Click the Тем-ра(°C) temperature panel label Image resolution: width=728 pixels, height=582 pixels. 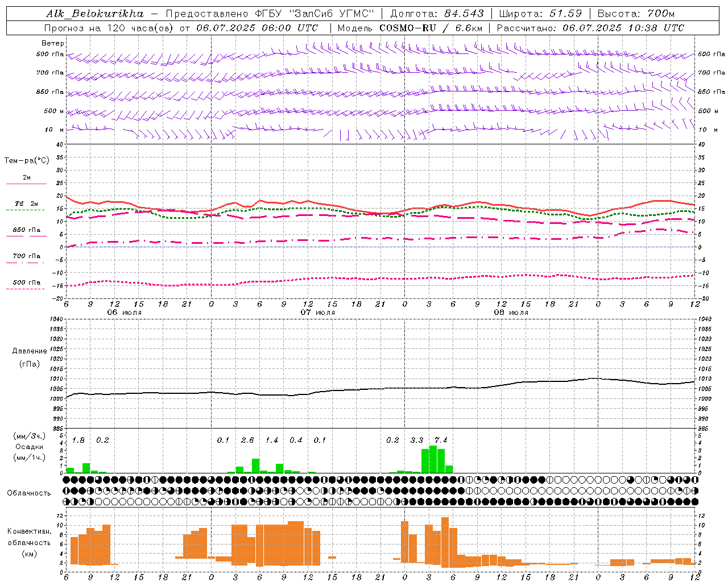click(27, 161)
